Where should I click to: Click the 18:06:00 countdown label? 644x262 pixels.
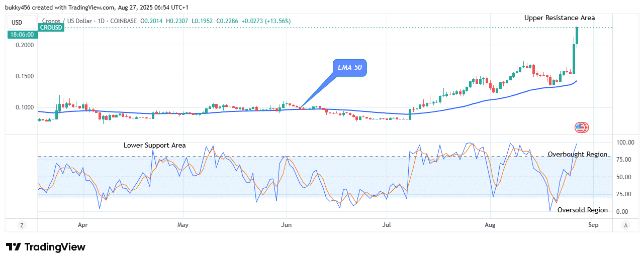(x=21, y=35)
